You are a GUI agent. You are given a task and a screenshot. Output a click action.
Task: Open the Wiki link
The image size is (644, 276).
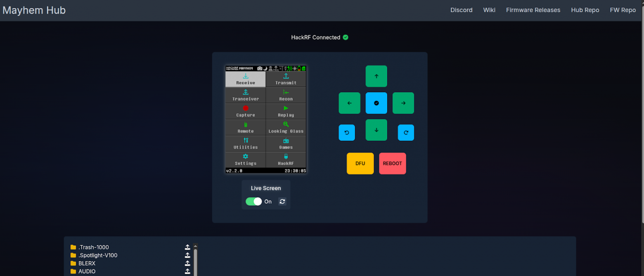pyautogui.click(x=489, y=10)
